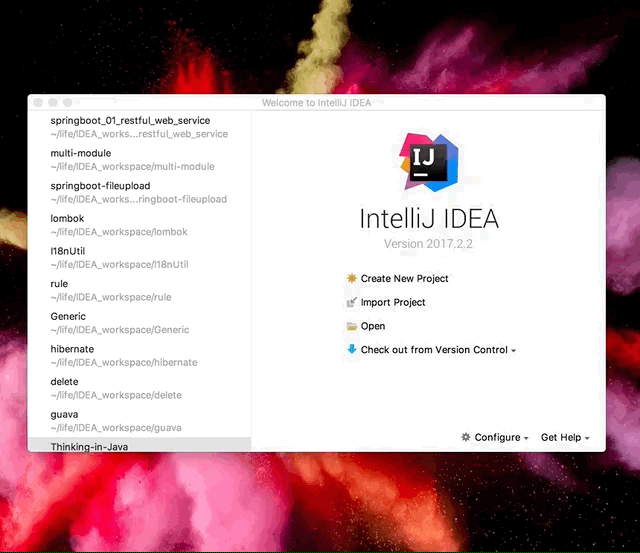Click the Open link
This screenshot has width=640, height=553.
pyautogui.click(x=373, y=326)
